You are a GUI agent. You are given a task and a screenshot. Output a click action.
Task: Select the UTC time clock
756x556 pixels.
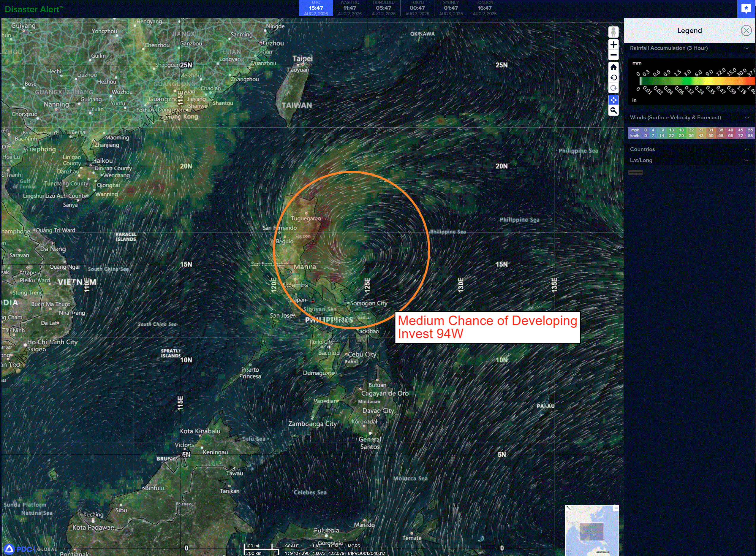point(316,8)
